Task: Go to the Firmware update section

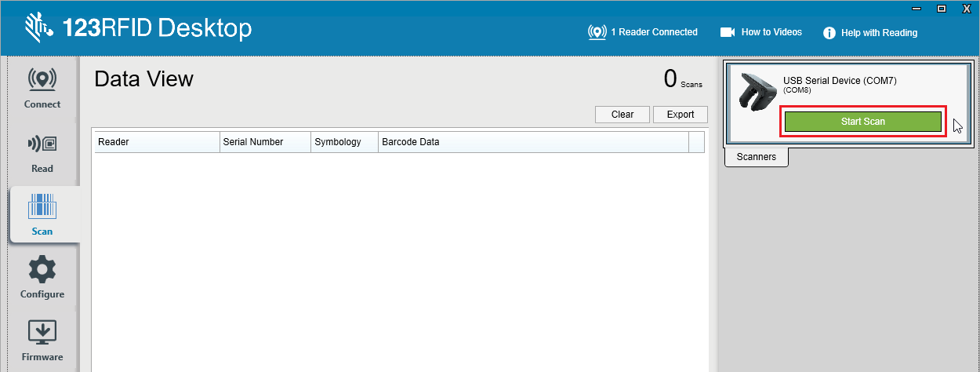Action: click(x=42, y=341)
